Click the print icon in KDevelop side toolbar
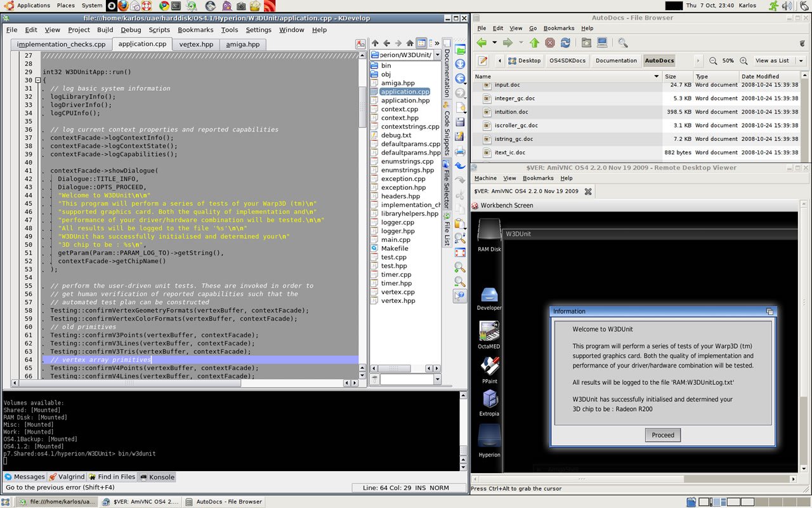This screenshot has width=812, height=508. pyautogui.click(x=460, y=151)
